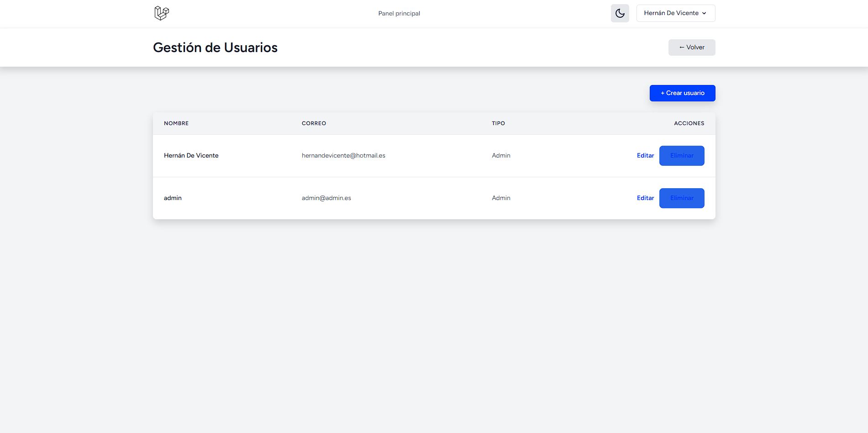Delete the Hernán De Vicente user
Image resolution: width=868 pixels, height=433 pixels.
coord(681,156)
